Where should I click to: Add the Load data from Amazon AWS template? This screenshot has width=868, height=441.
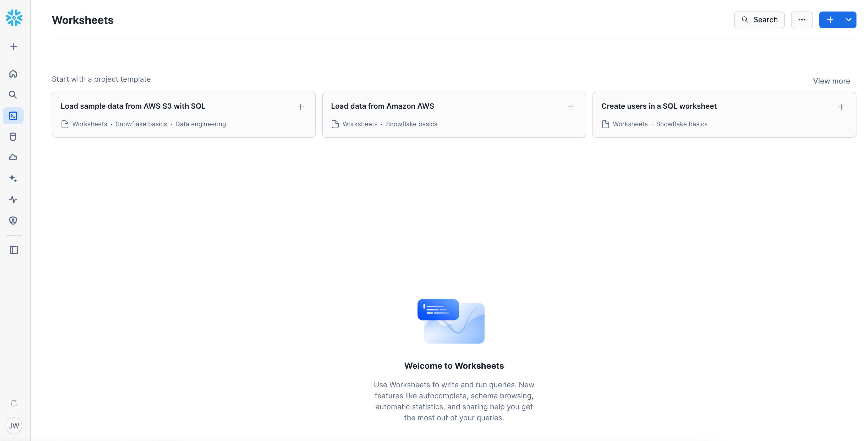(x=571, y=107)
